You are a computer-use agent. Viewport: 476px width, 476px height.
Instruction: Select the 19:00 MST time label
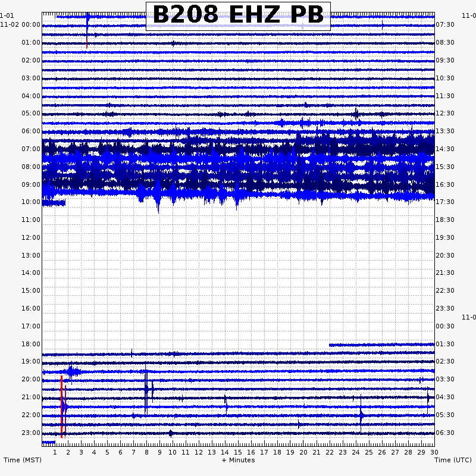pos(31,361)
